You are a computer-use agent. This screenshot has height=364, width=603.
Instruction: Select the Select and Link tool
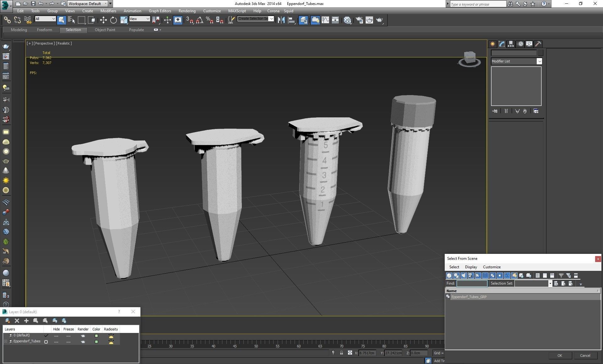(7, 20)
